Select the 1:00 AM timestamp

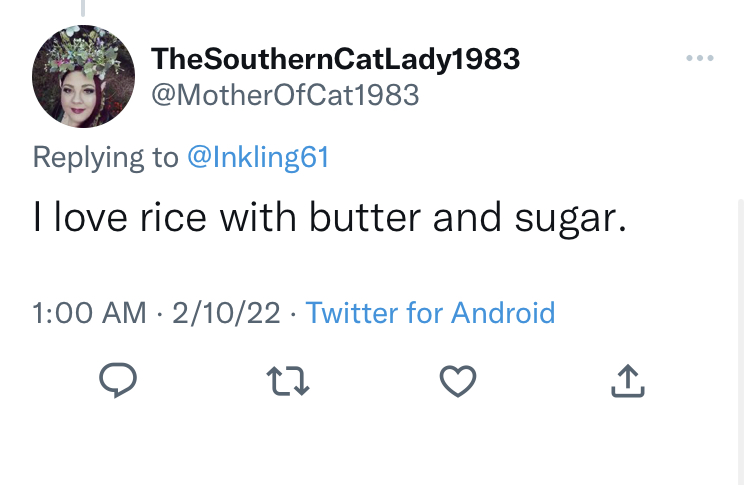tap(89, 313)
